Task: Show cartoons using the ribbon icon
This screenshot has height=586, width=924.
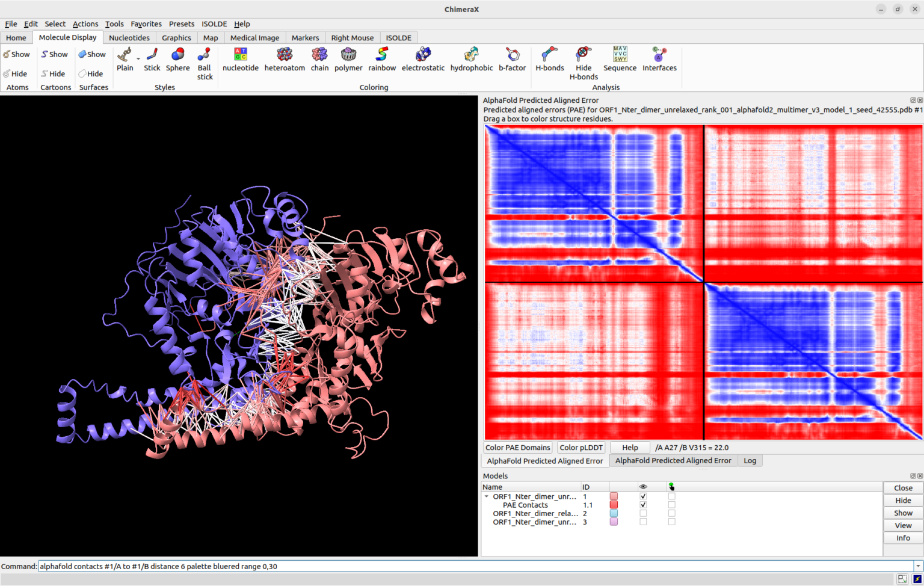Action: [54, 54]
